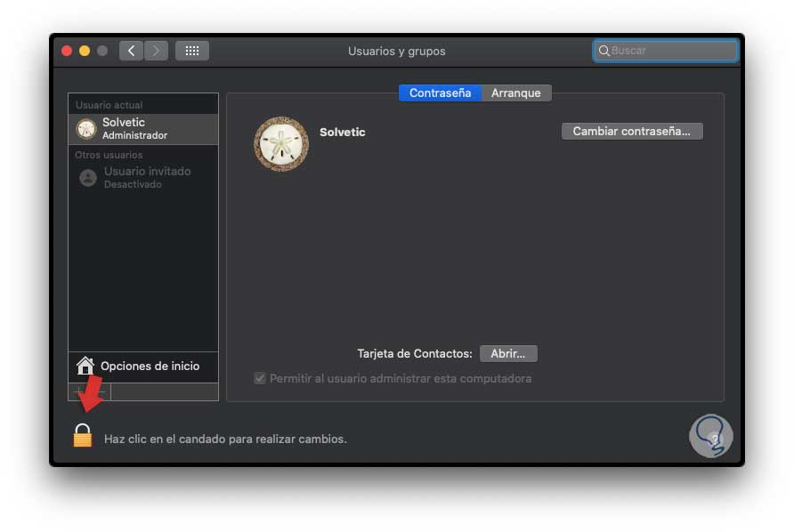Go forward with the right chevron button
794x532 pixels.
point(156,51)
